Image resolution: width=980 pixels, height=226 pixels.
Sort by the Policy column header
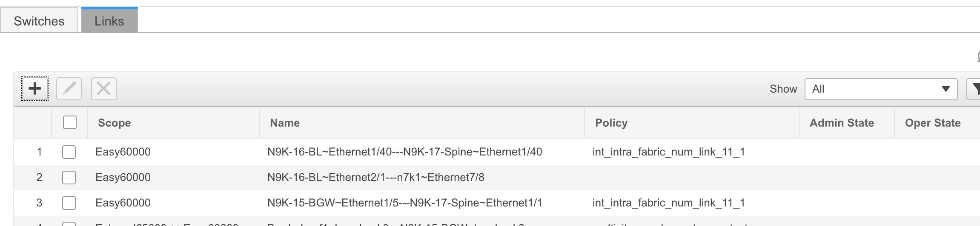(x=611, y=123)
